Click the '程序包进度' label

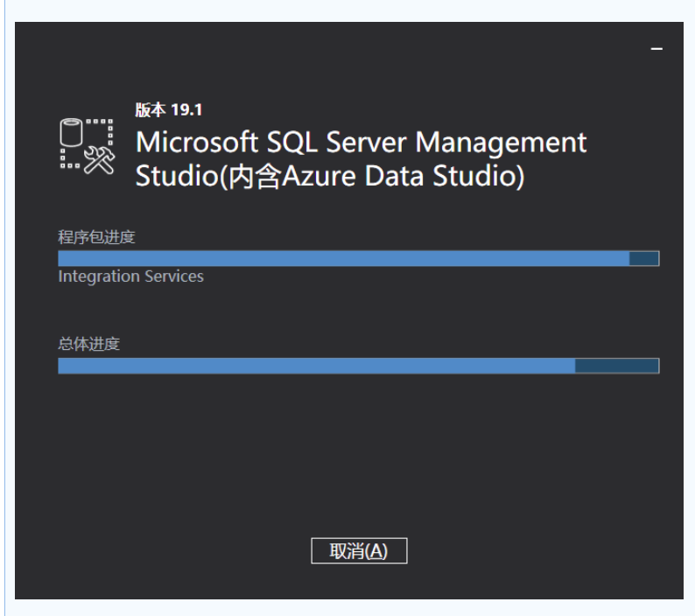point(96,237)
